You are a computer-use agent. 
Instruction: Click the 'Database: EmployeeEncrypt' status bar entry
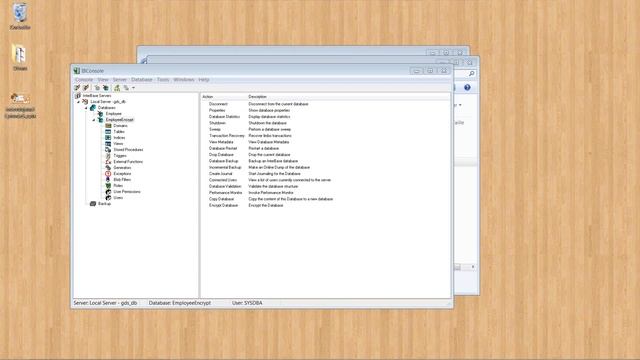tap(180, 303)
